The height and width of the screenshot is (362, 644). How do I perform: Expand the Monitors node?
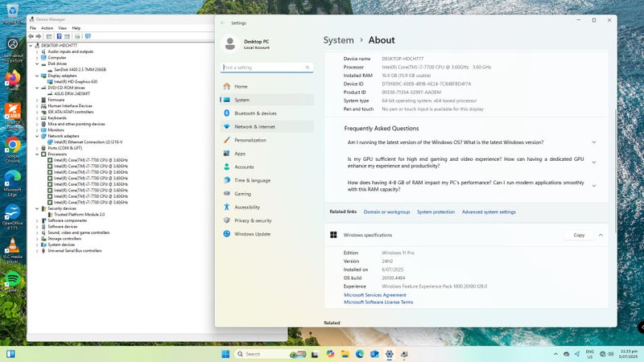pyautogui.click(x=37, y=130)
